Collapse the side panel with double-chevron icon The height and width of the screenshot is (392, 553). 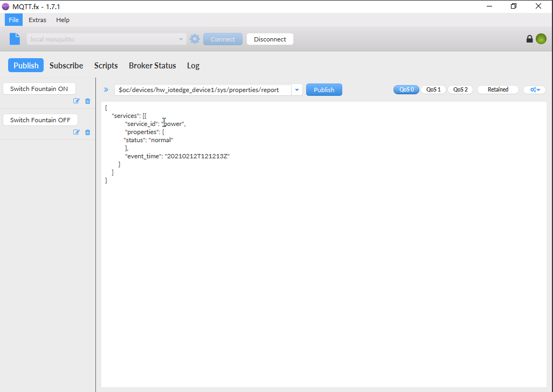(x=106, y=90)
